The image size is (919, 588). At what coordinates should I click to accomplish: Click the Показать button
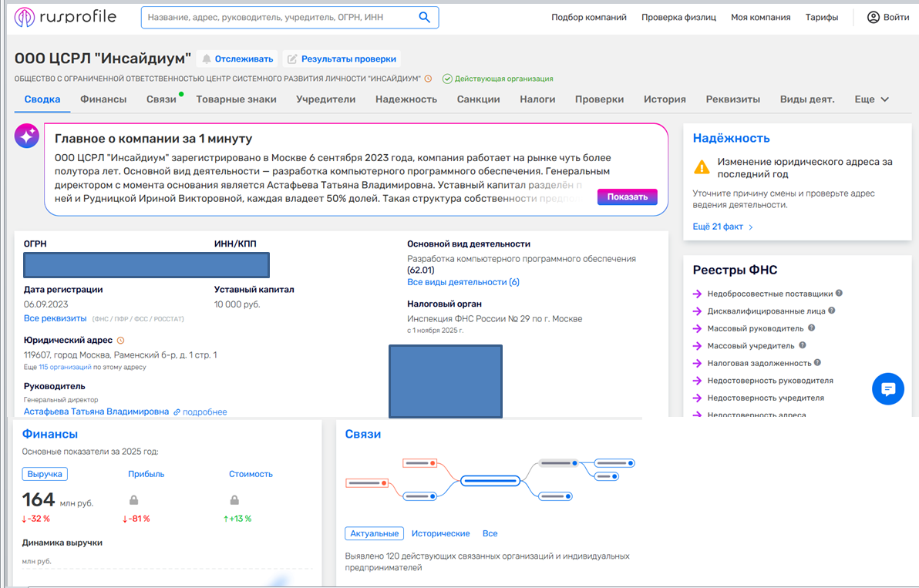pyautogui.click(x=627, y=197)
